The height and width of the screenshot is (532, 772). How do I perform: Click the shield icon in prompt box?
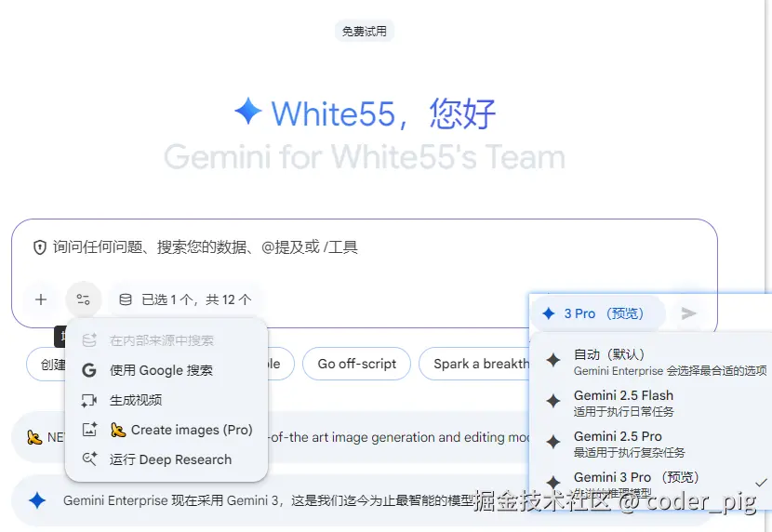[x=39, y=247]
